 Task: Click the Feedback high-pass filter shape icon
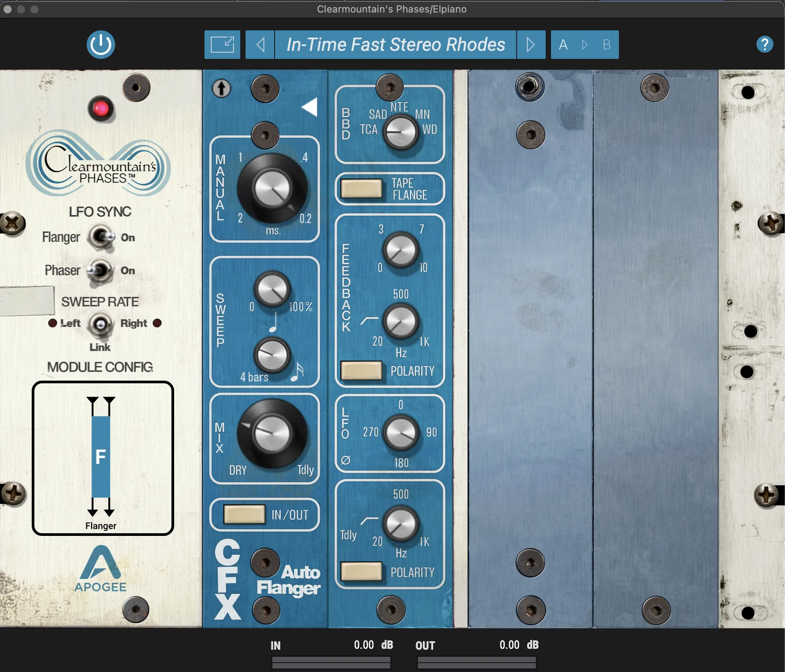click(x=369, y=320)
